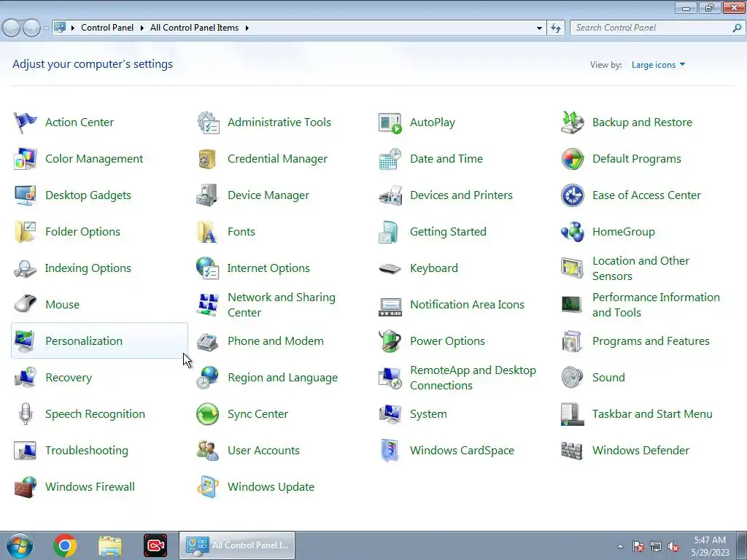Viewport: 747px width, 560px height.
Task: Open the Action Center flag icon
Action: (x=26, y=122)
